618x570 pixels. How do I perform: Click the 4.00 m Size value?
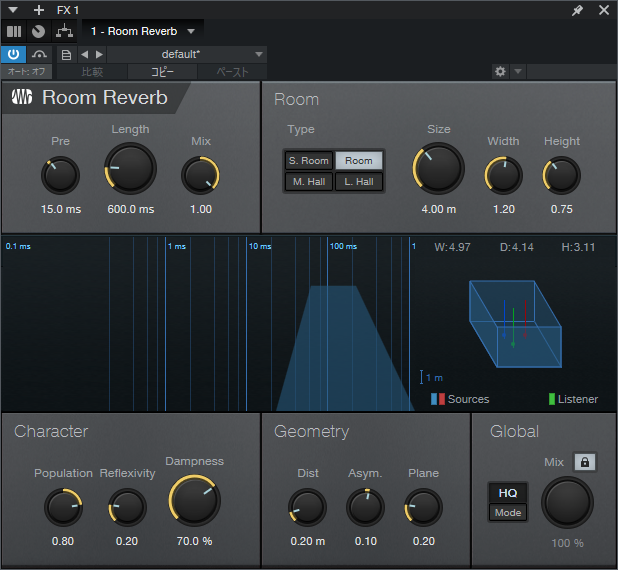pos(439,209)
